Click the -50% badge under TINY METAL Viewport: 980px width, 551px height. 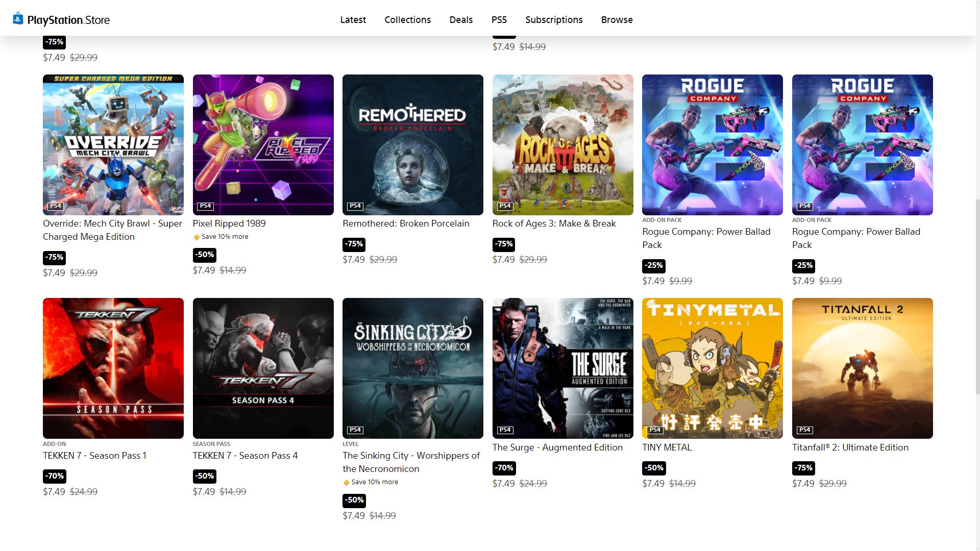coord(653,468)
